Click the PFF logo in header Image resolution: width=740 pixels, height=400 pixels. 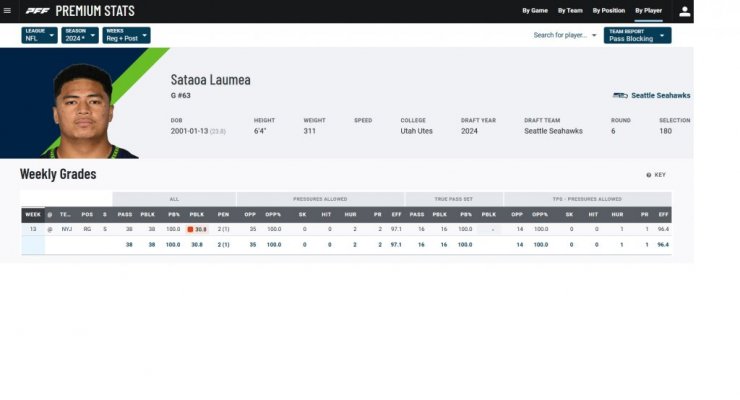point(37,11)
